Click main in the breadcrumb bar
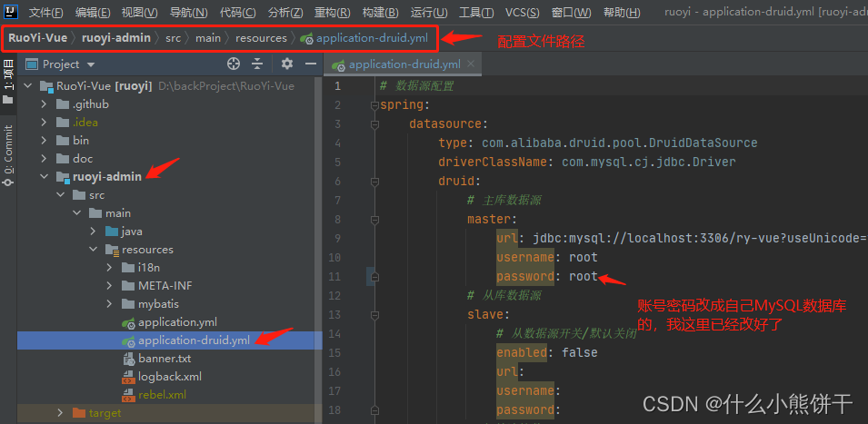This screenshot has height=424, width=868. [207, 38]
